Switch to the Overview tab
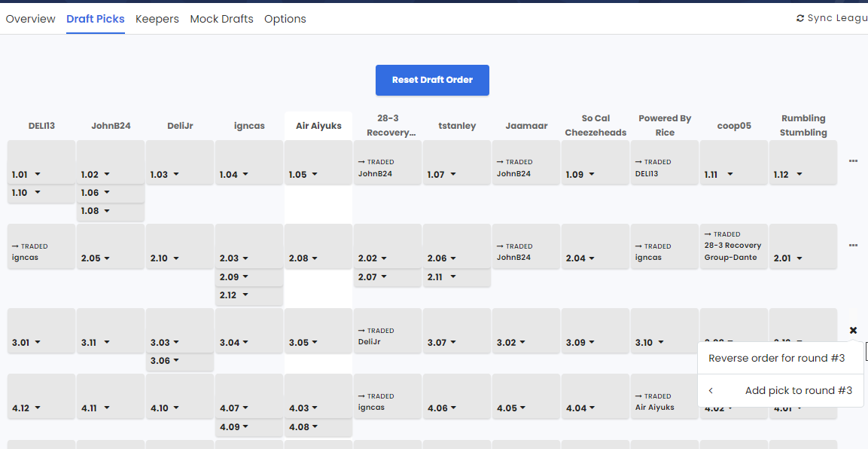Screen dimensions: 868x449 click(x=30, y=19)
